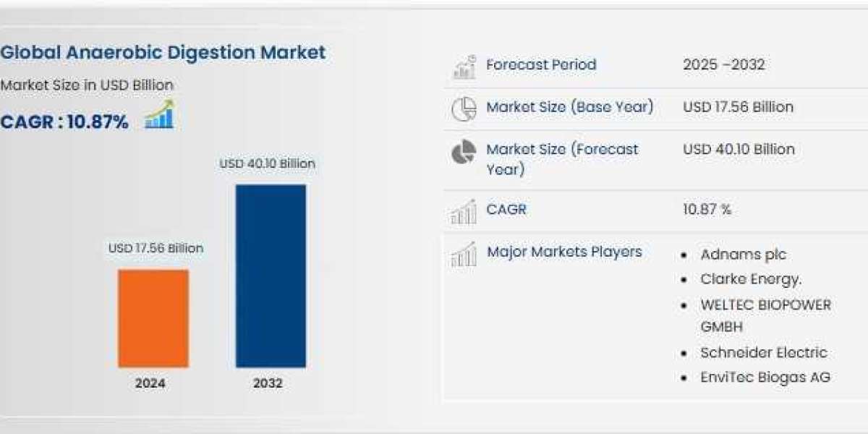Select the orange 2024 bar
Viewport: 868px width, 434px height.
tap(153, 318)
